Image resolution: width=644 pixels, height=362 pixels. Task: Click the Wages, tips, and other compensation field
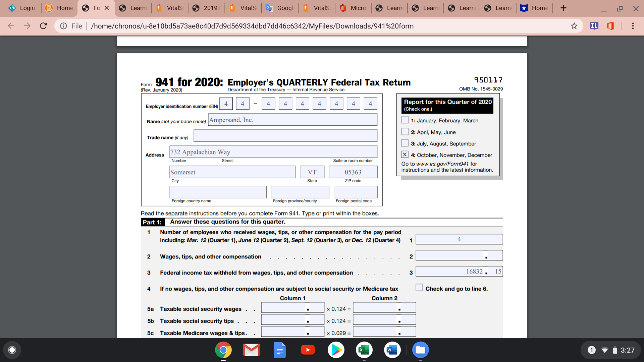click(x=449, y=255)
